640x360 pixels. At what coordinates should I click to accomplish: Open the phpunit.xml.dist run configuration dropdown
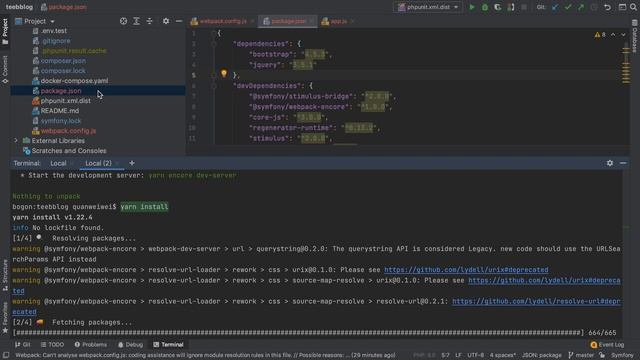[428, 7]
